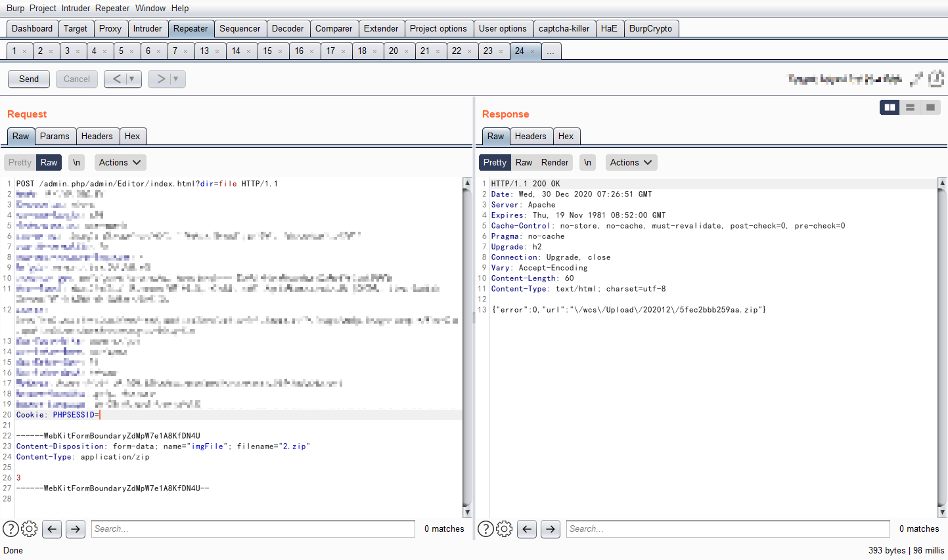Open the back history dropdown arrow
The height and width of the screenshot is (560, 948).
[132, 79]
